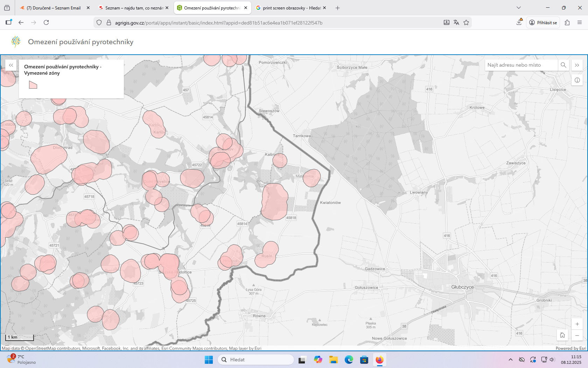Click the map search magnifier icon
Screen dimensions: 588x368
(563, 65)
